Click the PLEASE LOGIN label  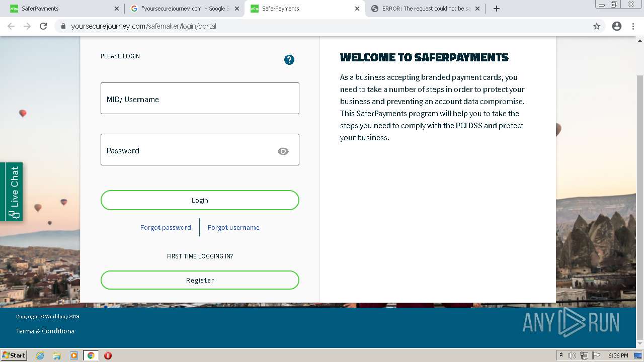point(120,56)
